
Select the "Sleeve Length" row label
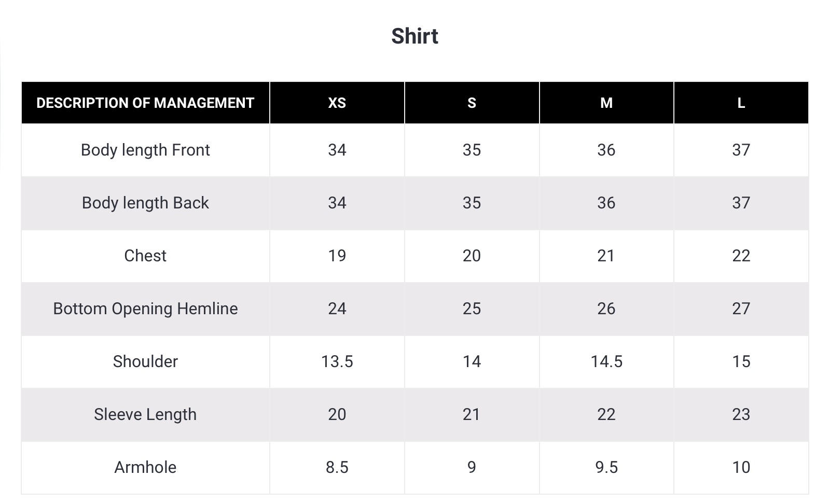[145, 414]
